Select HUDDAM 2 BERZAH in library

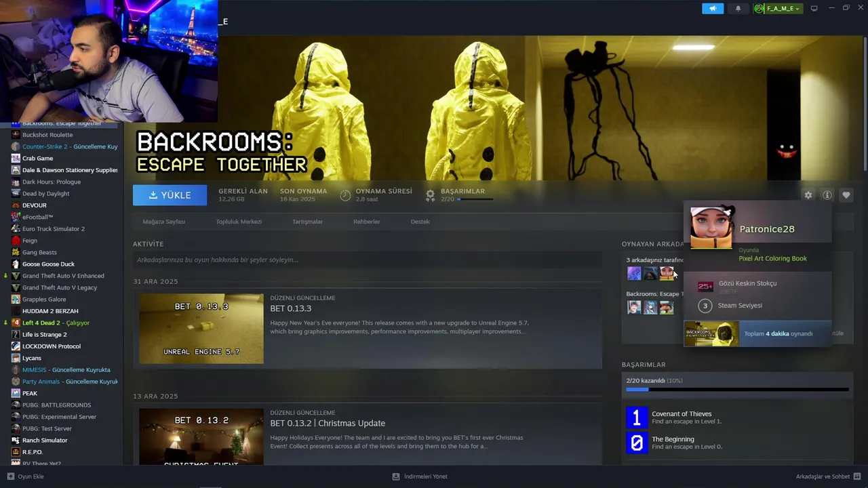click(x=50, y=311)
